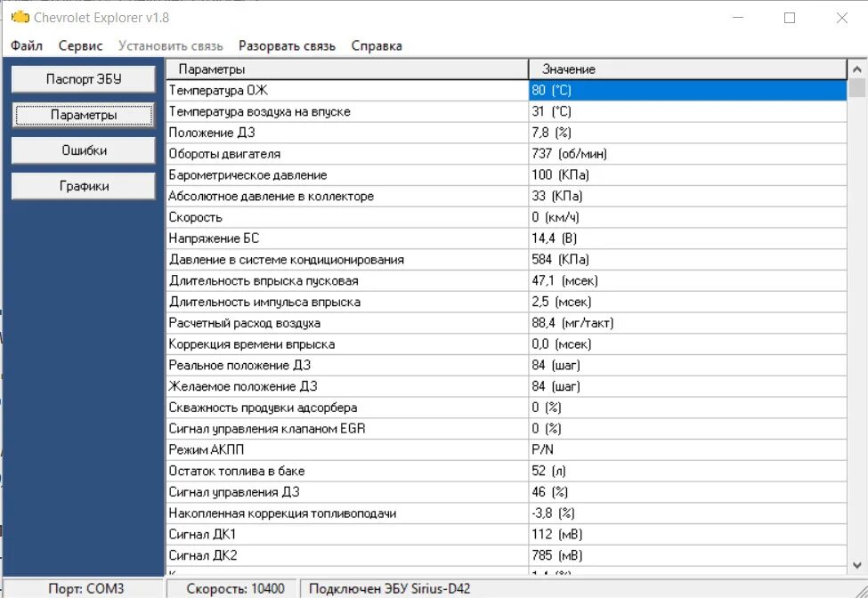Select Сигнал управления клапаном EGR row
The width and height of the screenshot is (868, 598).
point(507,428)
